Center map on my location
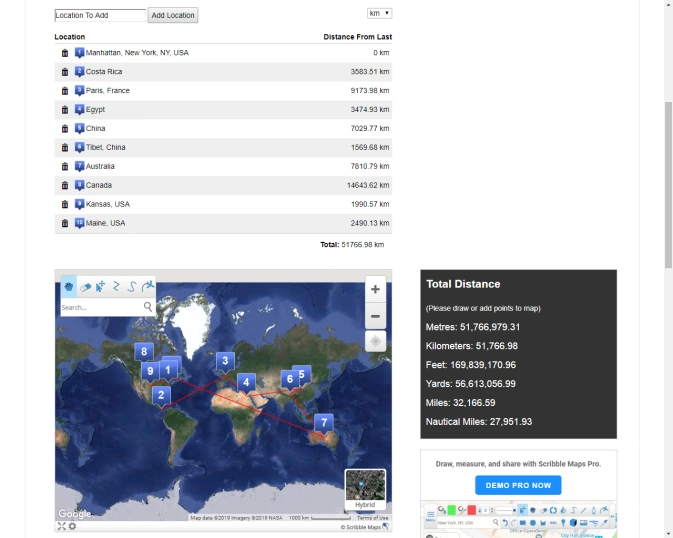 pos(375,341)
